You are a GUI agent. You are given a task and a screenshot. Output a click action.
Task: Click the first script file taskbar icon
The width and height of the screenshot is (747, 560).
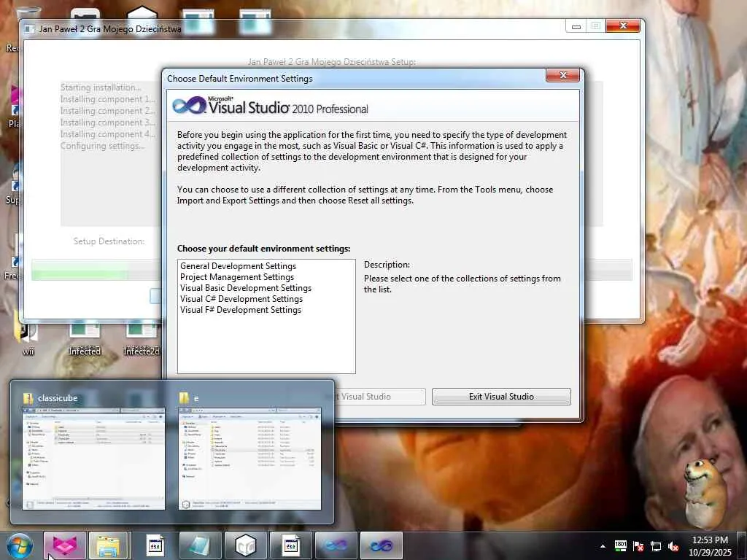pos(155,545)
